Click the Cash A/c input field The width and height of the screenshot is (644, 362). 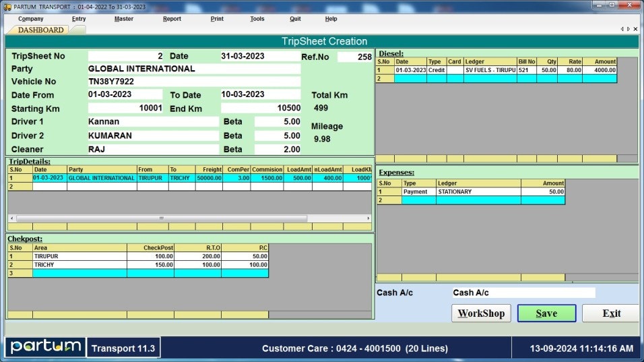(x=523, y=293)
